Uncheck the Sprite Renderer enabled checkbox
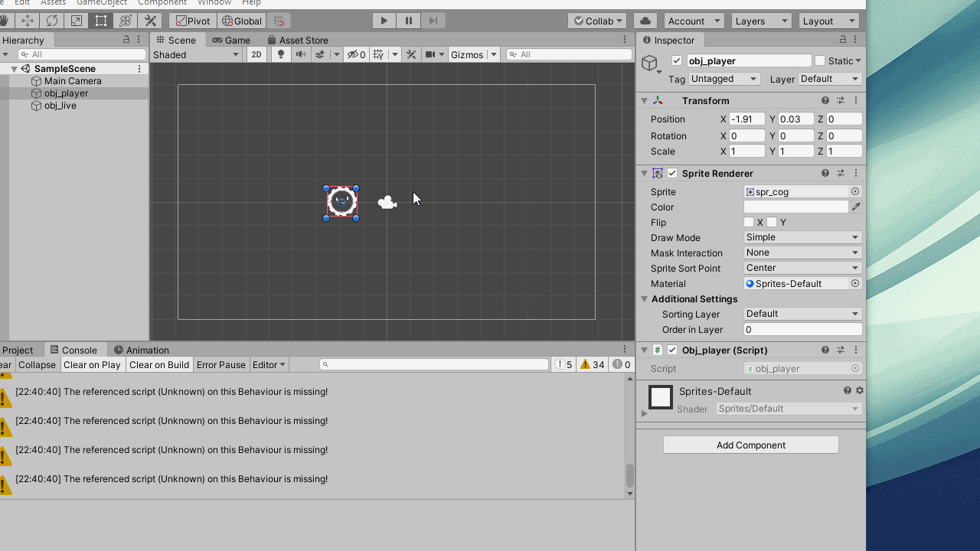The height and width of the screenshot is (551, 980). [x=671, y=173]
